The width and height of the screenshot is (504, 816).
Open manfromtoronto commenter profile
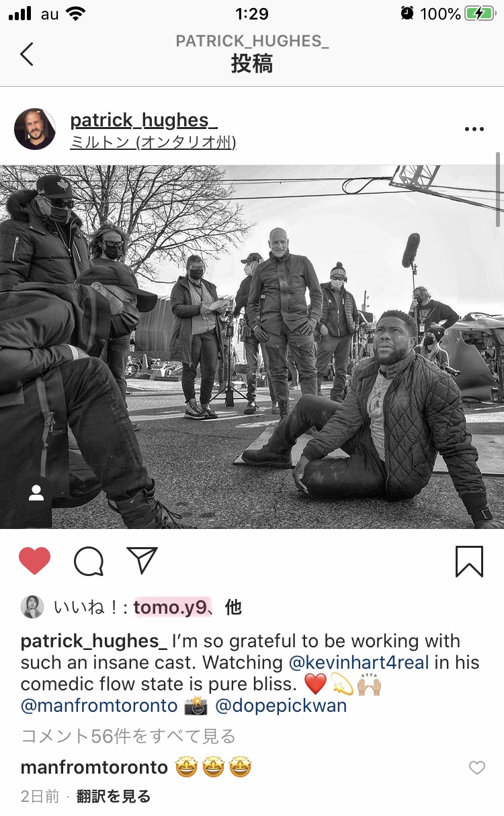pyautogui.click(x=94, y=767)
